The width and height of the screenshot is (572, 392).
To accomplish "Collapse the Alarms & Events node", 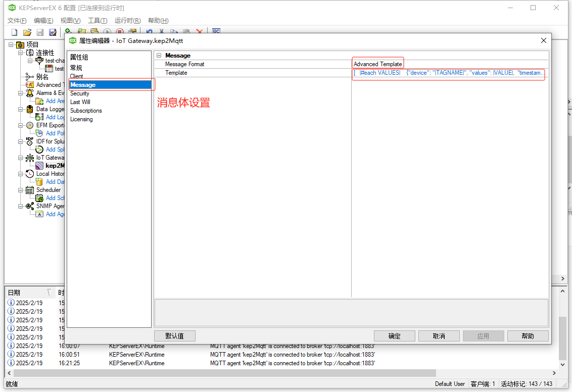I will [x=20, y=93].
